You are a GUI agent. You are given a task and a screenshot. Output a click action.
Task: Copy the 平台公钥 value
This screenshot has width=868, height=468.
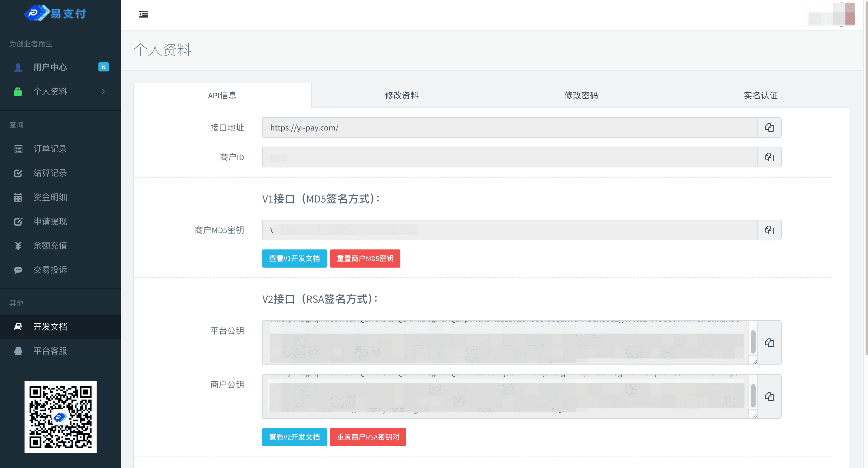coord(769,343)
